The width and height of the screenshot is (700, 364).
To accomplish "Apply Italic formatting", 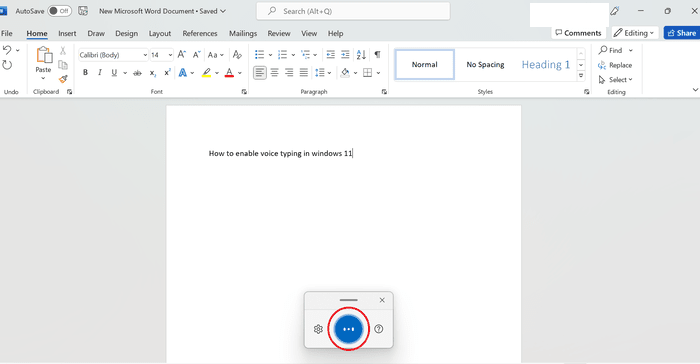I will click(100, 72).
